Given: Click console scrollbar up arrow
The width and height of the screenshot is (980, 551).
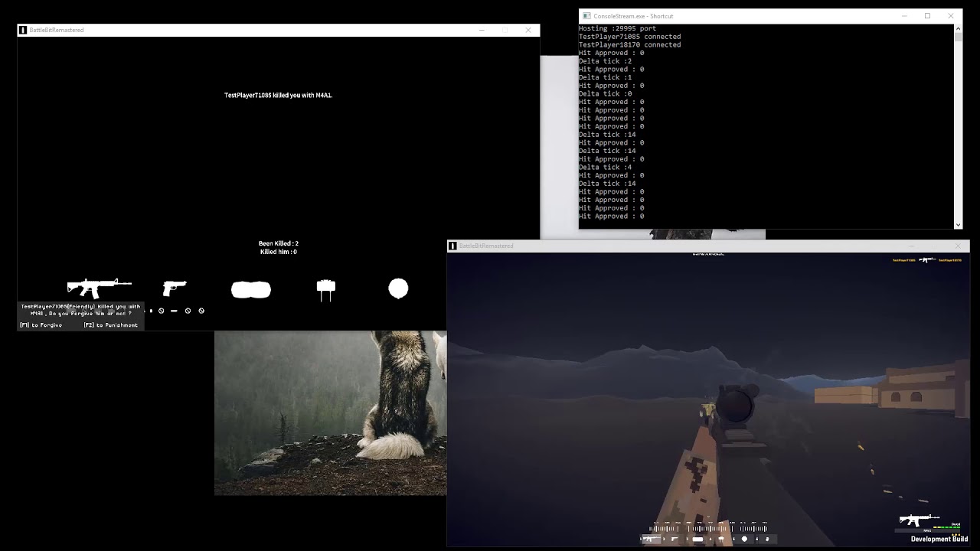Looking at the screenshot, I should (x=958, y=28).
